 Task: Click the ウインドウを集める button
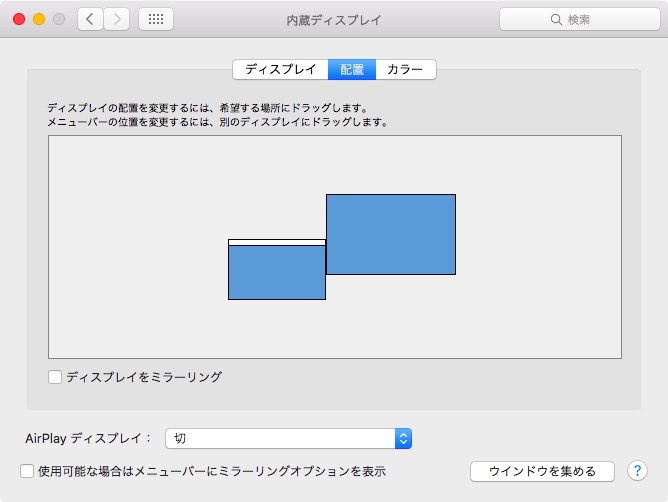pos(542,471)
